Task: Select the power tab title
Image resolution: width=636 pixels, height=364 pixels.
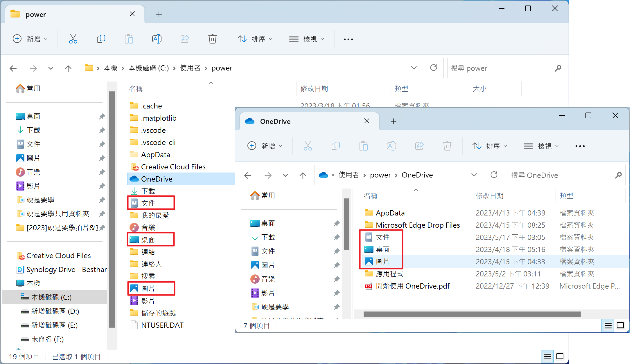Action: pos(36,15)
